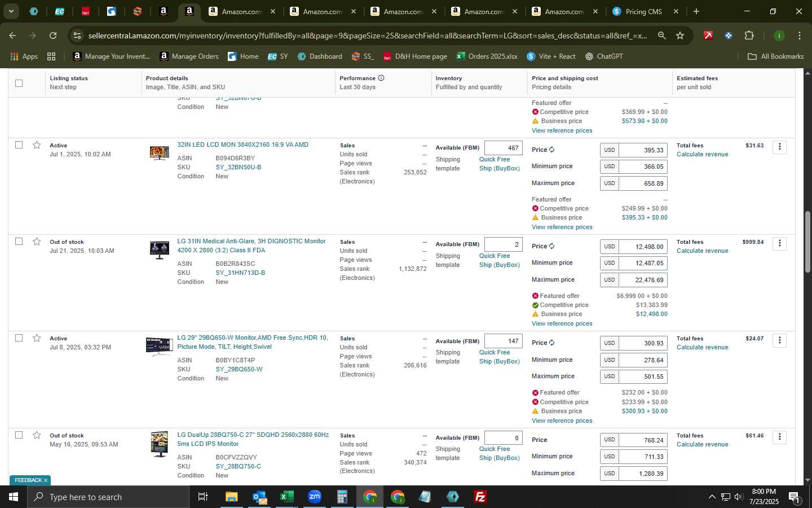812x508 pixels.
Task: View reference prices for 29BQ650-W listing
Action: [x=562, y=421]
